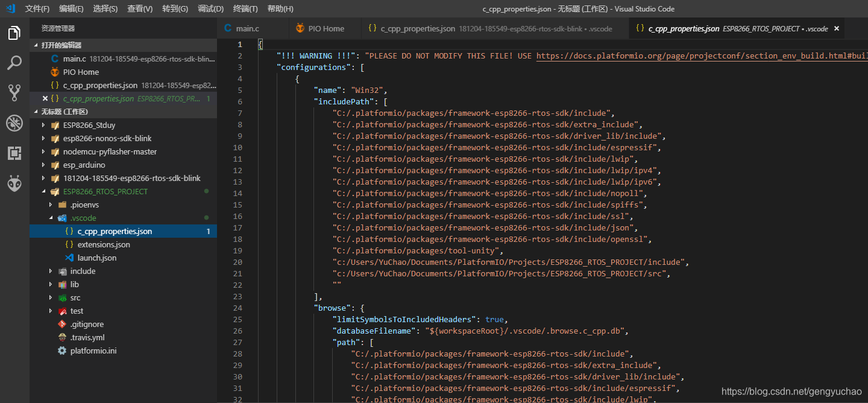Click the lib folder icon
Screen dimensions: 868x403
pos(62,284)
